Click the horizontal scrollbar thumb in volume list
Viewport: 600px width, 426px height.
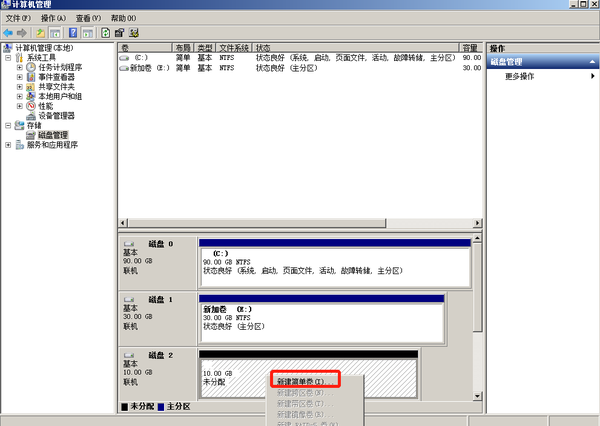point(257,223)
